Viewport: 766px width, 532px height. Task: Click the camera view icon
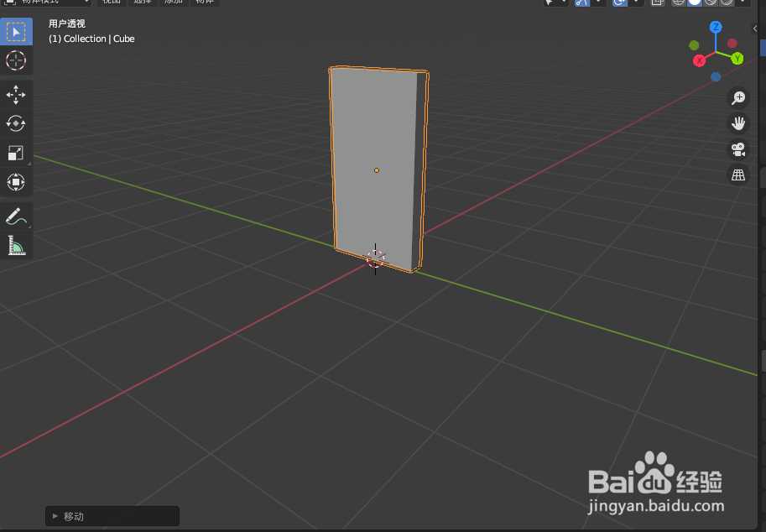coord(737,149)
